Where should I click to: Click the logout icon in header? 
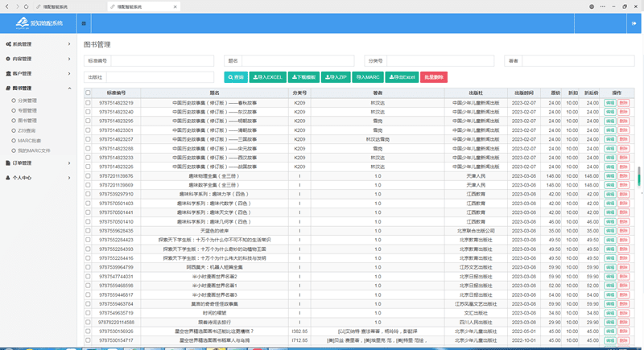pos(634,23)
